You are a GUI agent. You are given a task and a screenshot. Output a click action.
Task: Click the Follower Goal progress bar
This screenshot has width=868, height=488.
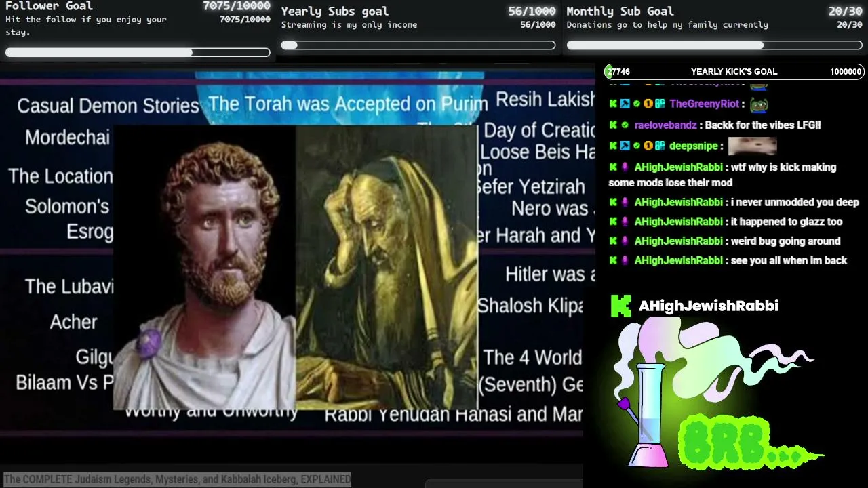[x=138, y=52]
